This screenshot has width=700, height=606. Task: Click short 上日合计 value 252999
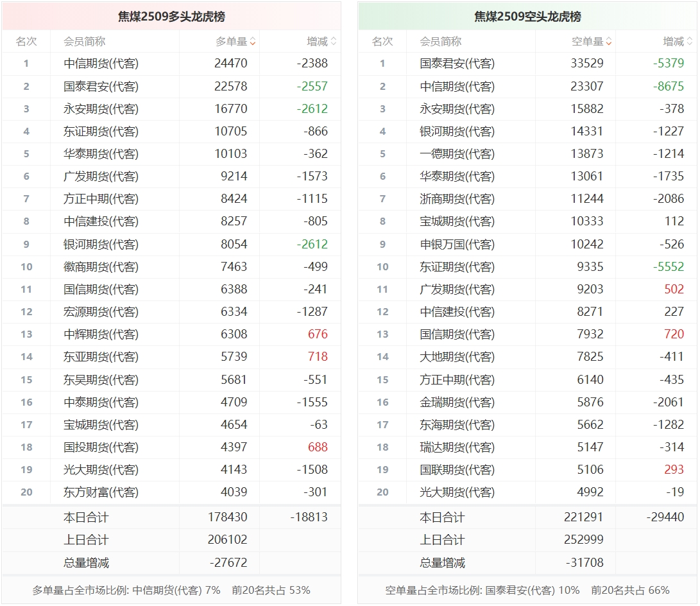point(583,539)
